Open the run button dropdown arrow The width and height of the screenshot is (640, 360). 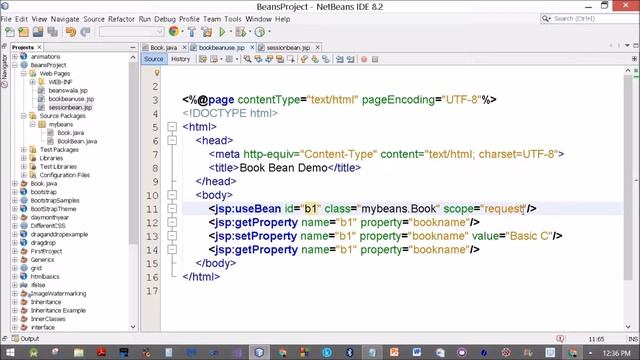231,32
